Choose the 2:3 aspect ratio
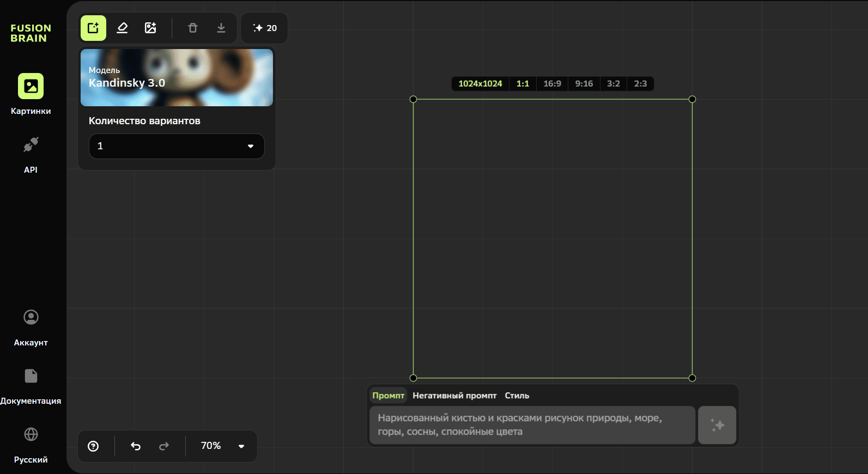The height and width of the screenshot is (474, 868). coord(640,84)
